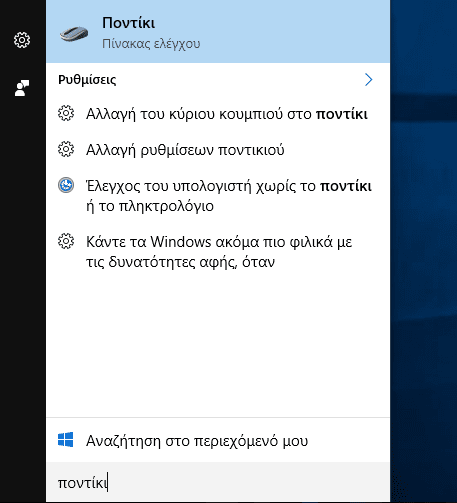Expand the Ρυθμίσεις section with the chevron arrow
This screenshot has width=457, height=503.
368,80
